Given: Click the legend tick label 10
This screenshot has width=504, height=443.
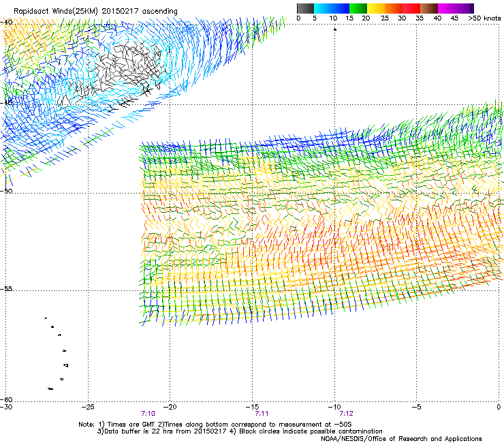Looking at the screenshot, I should click(333, 18).
